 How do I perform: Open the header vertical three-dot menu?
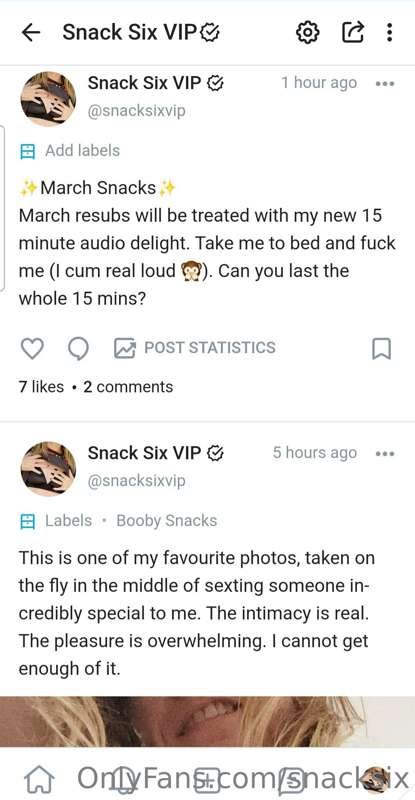pos(389,33)
